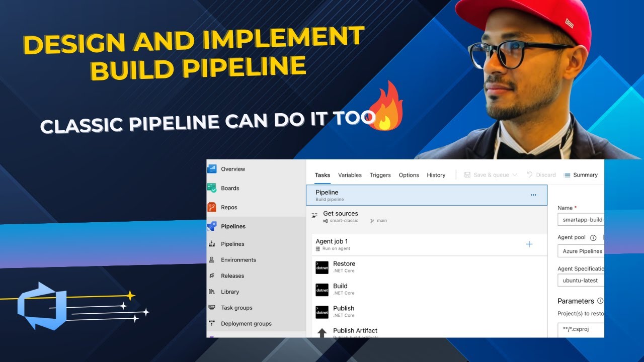Viewport: 644px width, 362px height.
Task: Click the pipeline Name input field
Action: point(581,219)
